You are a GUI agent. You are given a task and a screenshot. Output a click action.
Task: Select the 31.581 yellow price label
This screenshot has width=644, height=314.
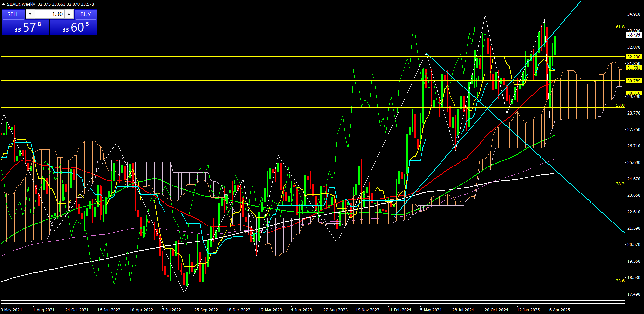click(634, 68)
